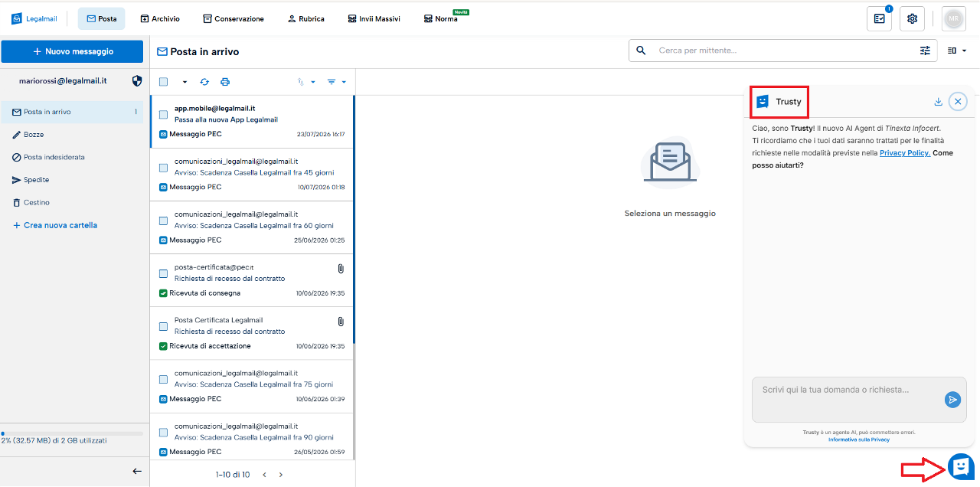Download the Trusty chat transcript
980x487 pixels.
(938, 101)
